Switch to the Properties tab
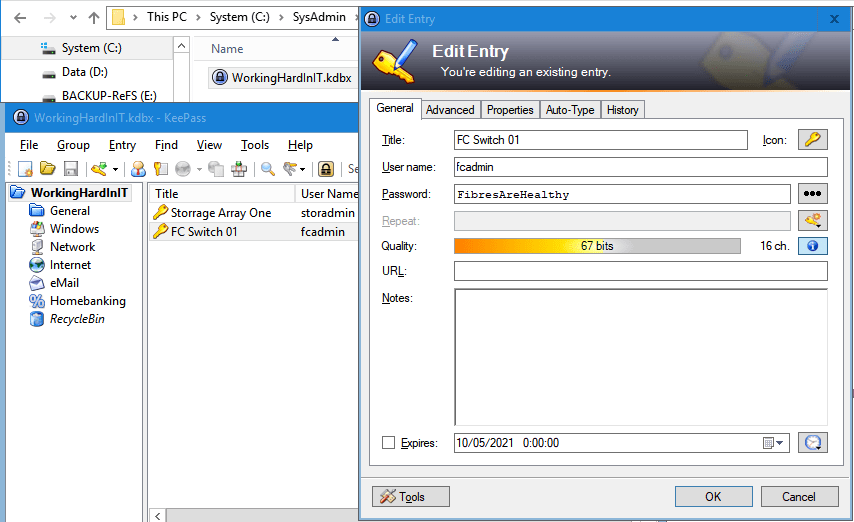 click(510, 110)
